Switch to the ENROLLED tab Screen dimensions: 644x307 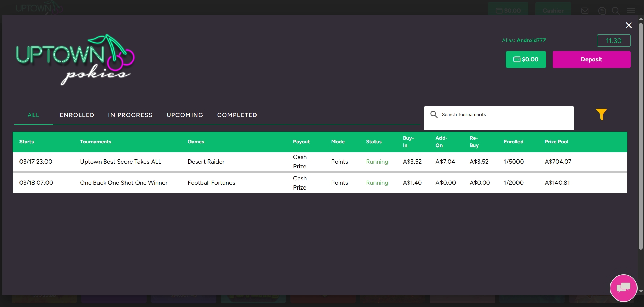[77, 115]
